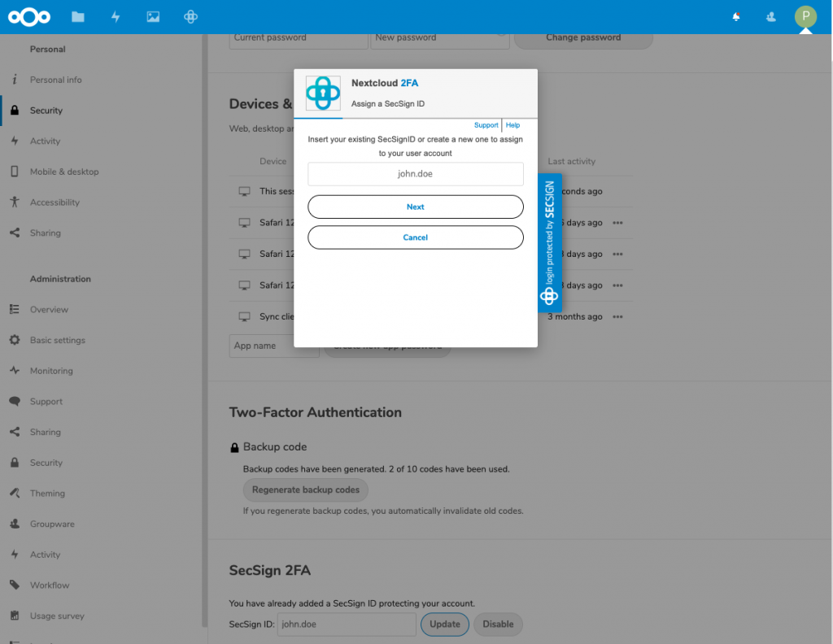
Task: Click the SecSign logo in the dialog header
Action: tap(323, 93)
